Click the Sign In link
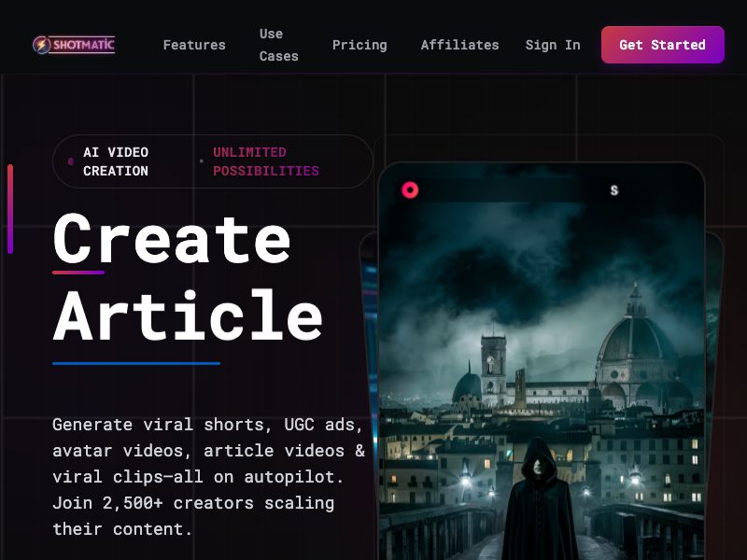 point(553,45)
